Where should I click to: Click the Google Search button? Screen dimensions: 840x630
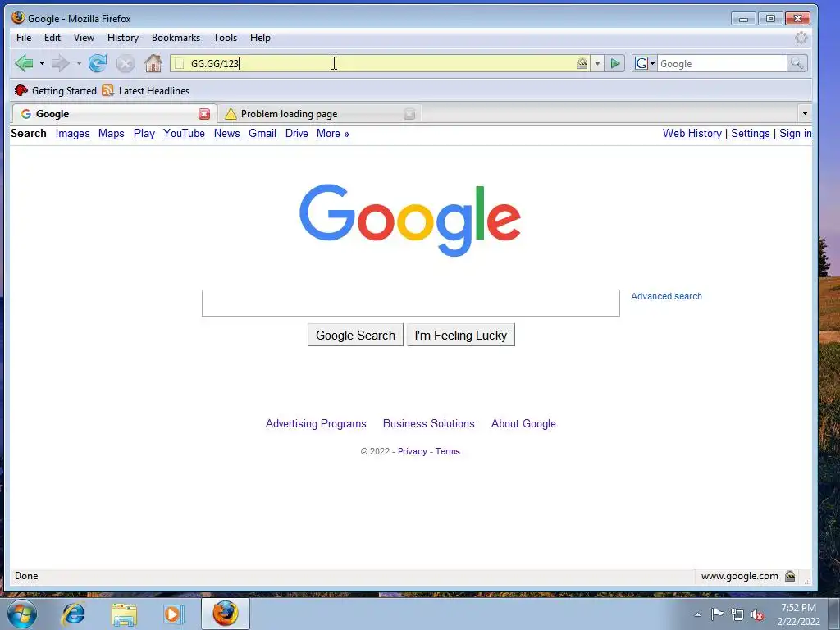pos(355,335)
